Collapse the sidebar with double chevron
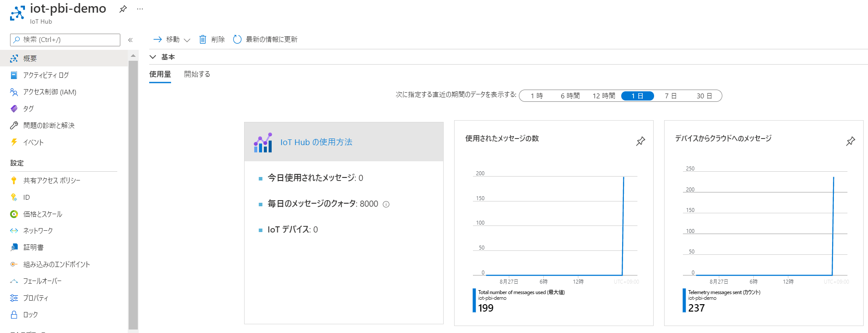 pyautogui.click(x=130, y=40)
